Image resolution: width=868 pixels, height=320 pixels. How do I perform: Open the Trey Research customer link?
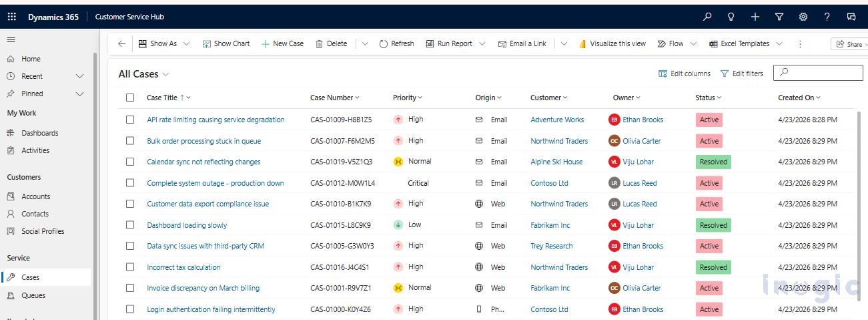pos(552,246)
